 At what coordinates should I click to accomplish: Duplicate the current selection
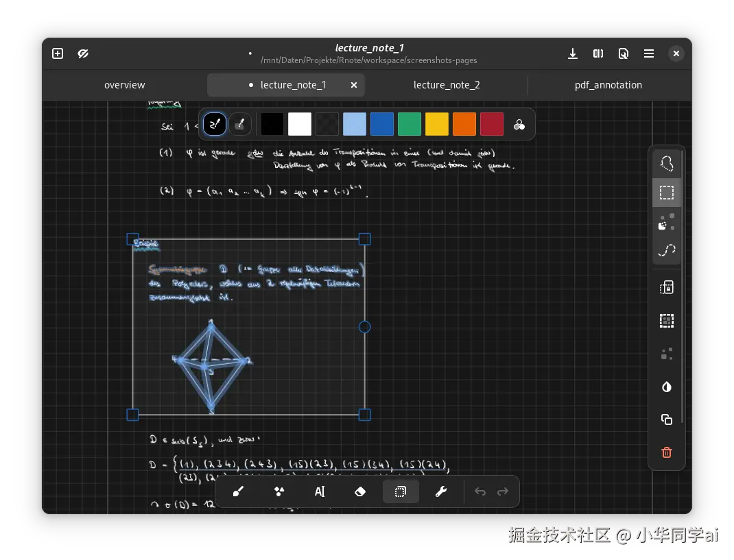pyautogui.click(x=667, y=419)
